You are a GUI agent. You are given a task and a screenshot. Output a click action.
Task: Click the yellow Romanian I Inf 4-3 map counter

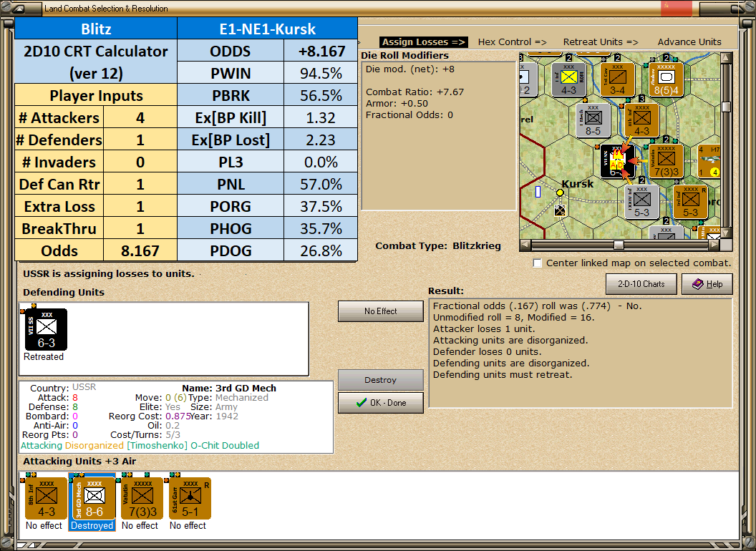[568, 79]
